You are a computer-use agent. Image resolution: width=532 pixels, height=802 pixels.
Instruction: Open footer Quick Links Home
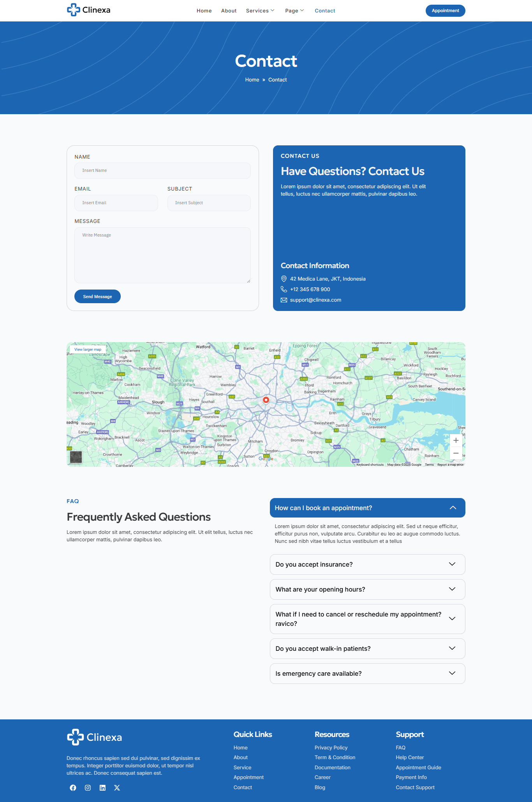pyautogui.click(x=240, y=747)
